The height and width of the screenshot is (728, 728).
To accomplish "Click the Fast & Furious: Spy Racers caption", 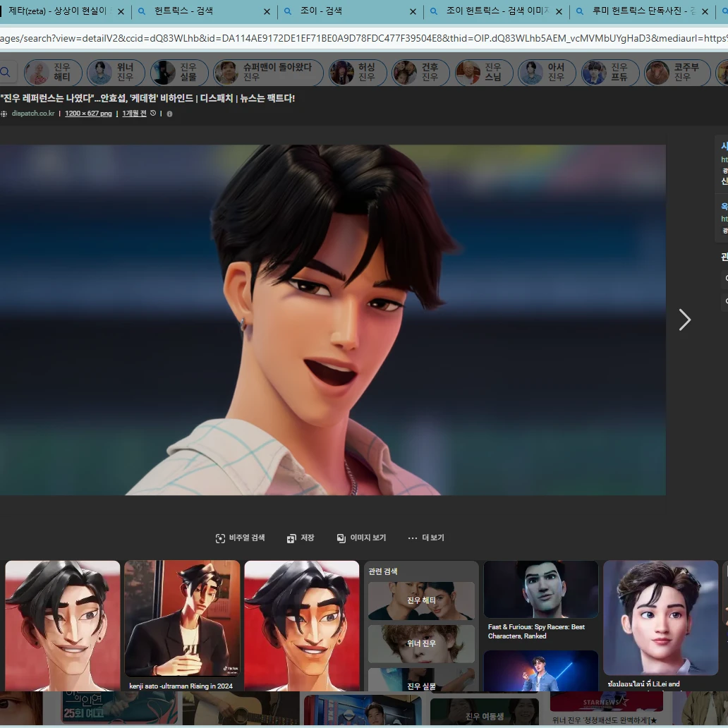I will (536, 631).
